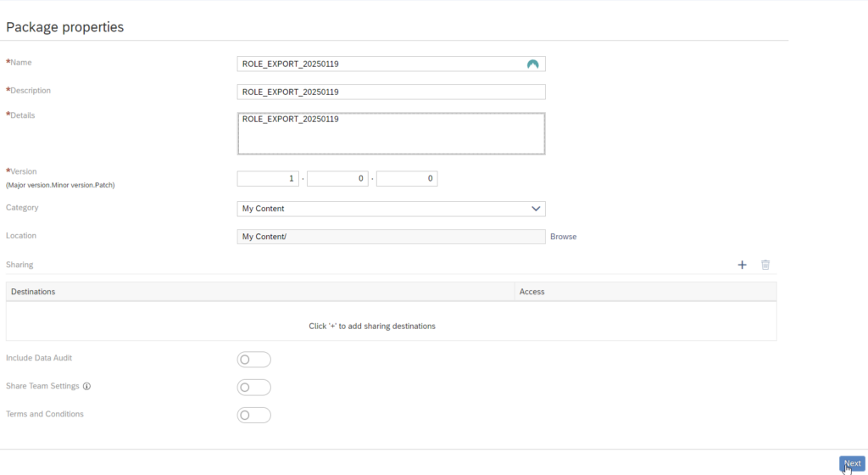Viewport: 868px width, 475px height.
Task: Click the Patch version number field
Action: [407, 179]
